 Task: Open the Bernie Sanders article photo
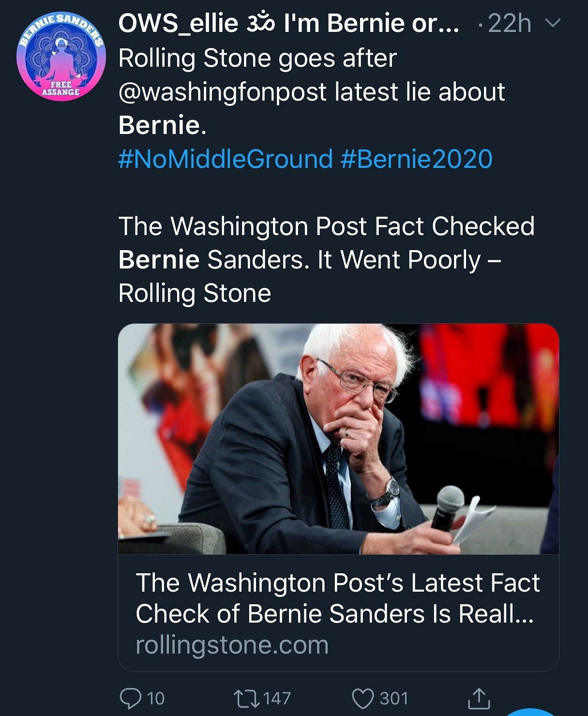point(338,438)
